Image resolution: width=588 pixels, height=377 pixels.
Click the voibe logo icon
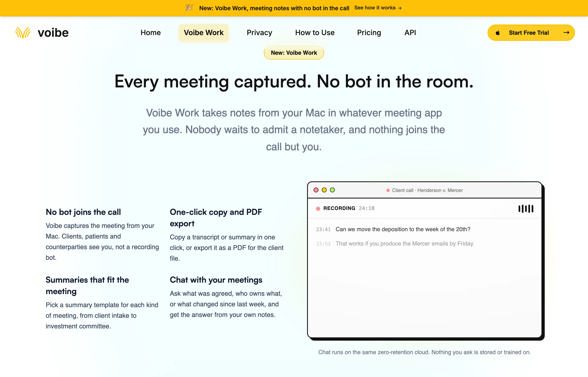[x=23, y=32]
